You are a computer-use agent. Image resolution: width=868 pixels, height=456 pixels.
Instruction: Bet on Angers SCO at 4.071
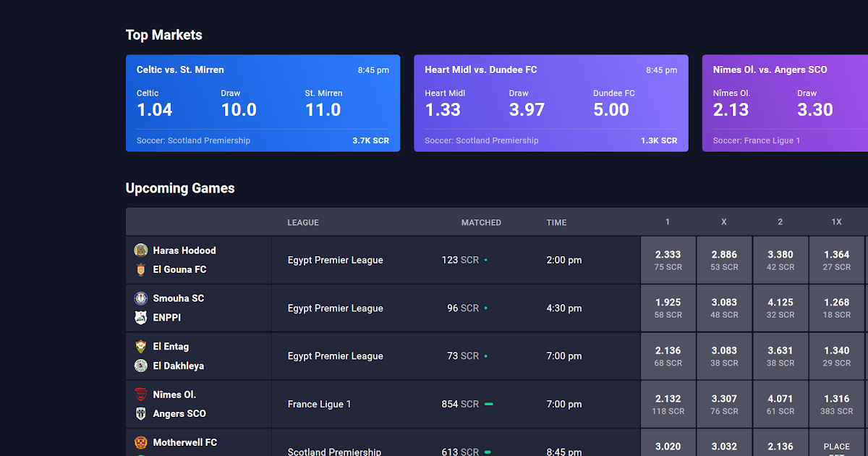pos(780,404)
